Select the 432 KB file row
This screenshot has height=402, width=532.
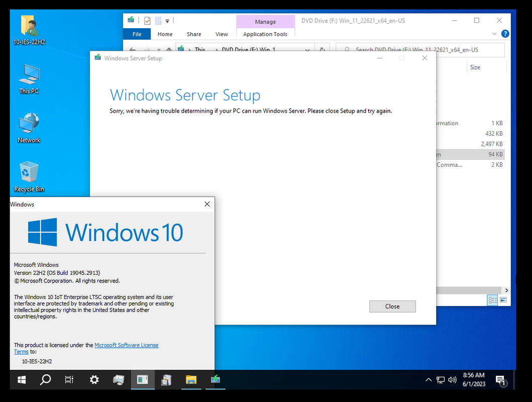pos(470,134)
